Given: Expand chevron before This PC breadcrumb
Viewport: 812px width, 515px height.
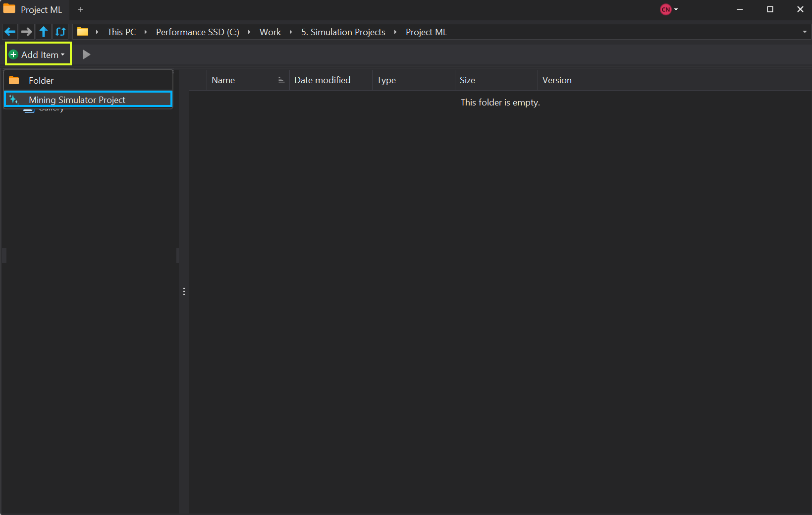Looking at the screenshot, I should [x=97, y=32].
